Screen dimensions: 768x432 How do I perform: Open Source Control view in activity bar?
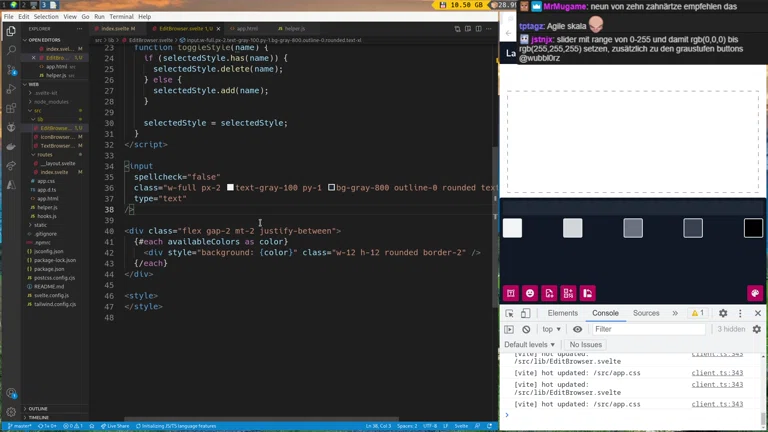(11, 70)
